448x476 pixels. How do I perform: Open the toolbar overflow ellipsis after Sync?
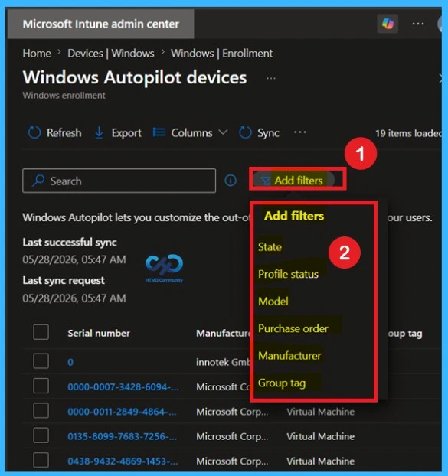(299, 132)
